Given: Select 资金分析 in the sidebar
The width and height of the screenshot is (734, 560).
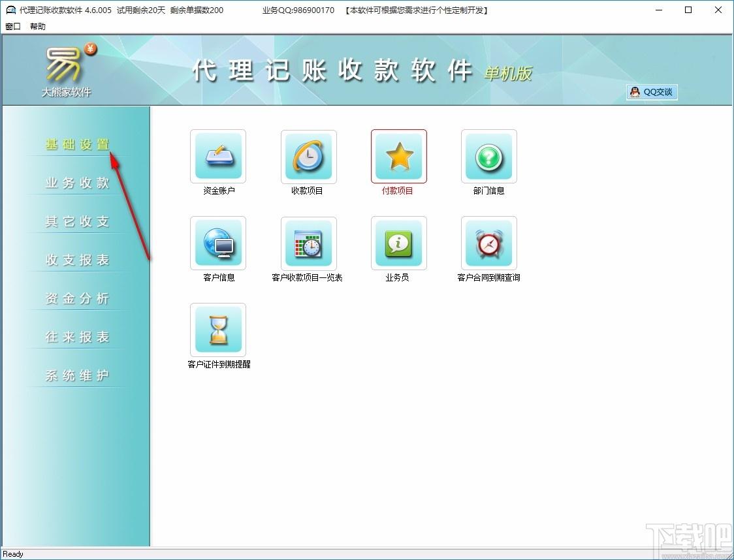Looking at the screenshot, I should click(78, 298).
